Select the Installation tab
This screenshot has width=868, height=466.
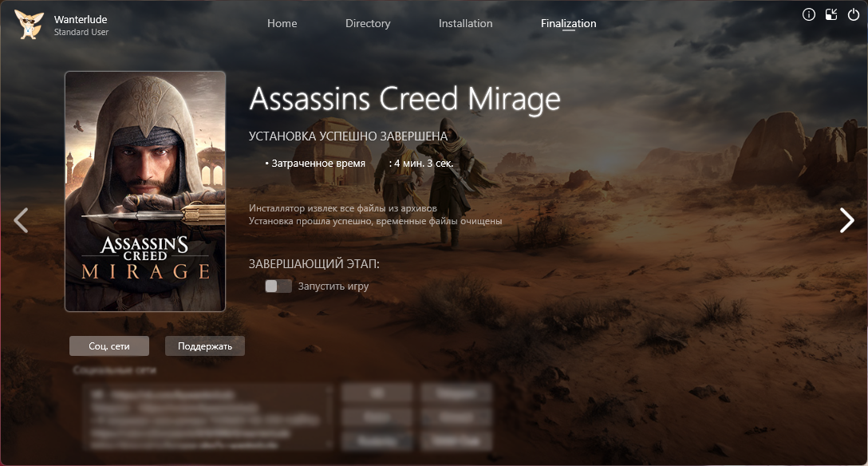(x=466, y=23)
